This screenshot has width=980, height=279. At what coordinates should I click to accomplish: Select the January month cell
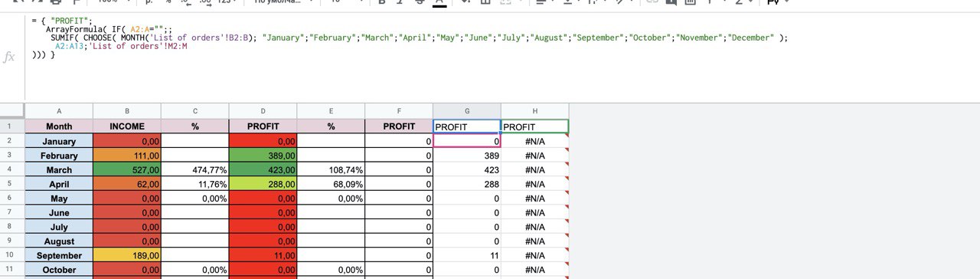(x=59, y=141)
